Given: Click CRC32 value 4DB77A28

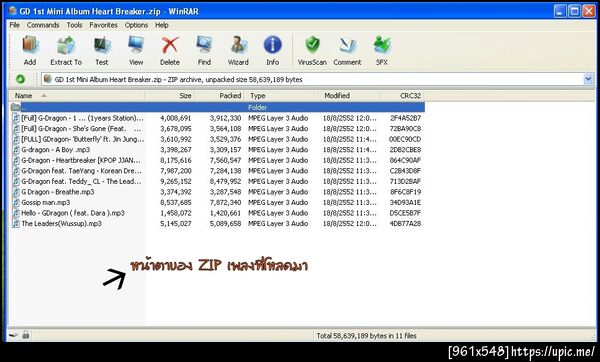Looking at the screenshot, I should [405, 223].
